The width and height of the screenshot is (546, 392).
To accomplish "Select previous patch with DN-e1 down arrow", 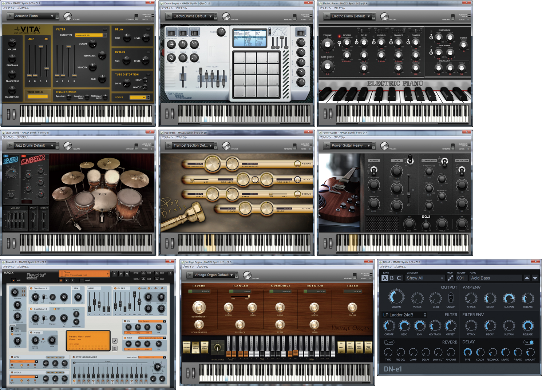I will tap(535, 278).
